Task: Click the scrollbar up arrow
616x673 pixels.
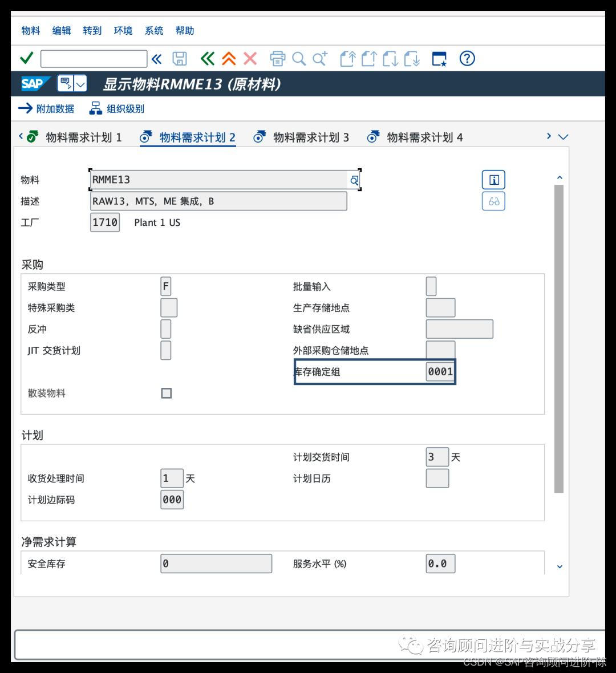Action: [560, 177]
